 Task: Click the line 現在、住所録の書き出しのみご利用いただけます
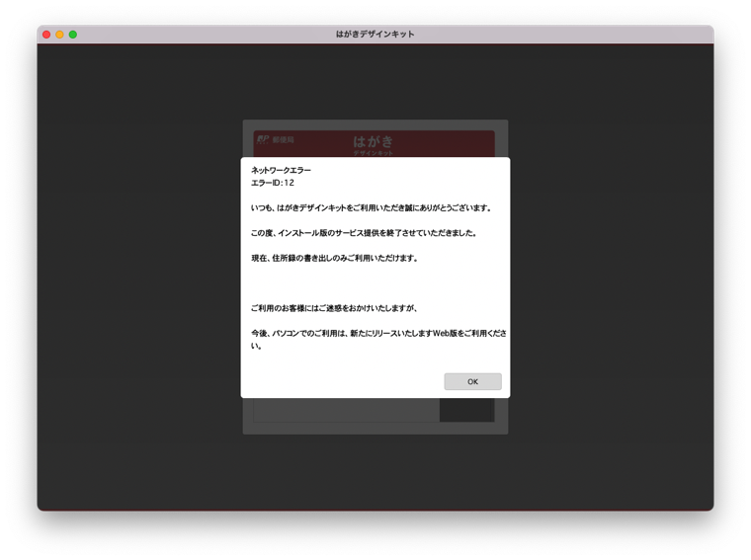point(335,258)
